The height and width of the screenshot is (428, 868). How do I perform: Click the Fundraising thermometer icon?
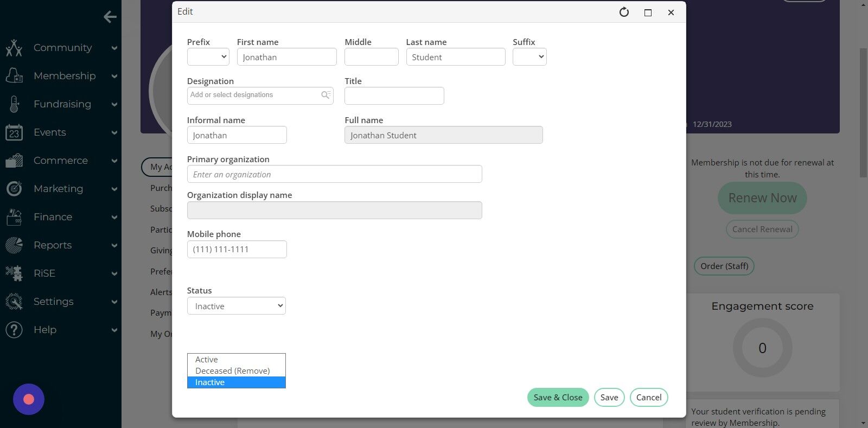[14, 104]
